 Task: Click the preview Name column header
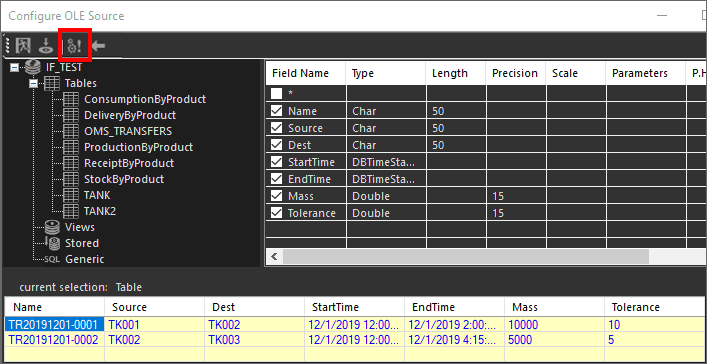point(55,307)
